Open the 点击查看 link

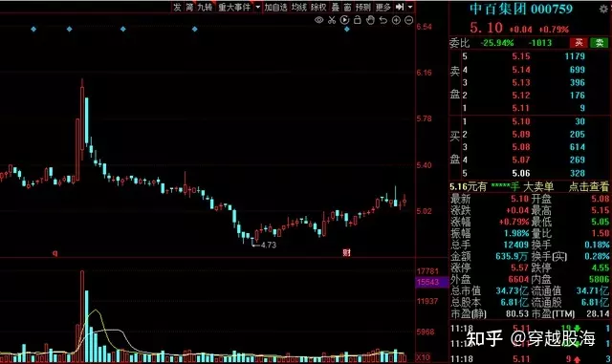tap(589, 186)
